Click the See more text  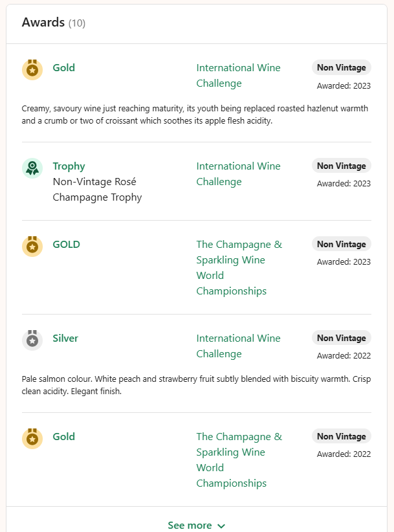pyautogui.click(x=190, y=526)
